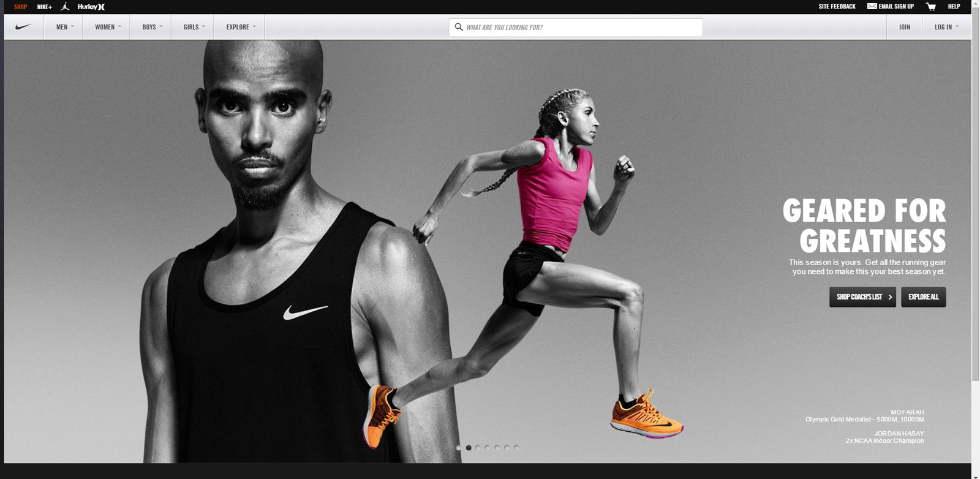Select the Shop tab in top bar
Image resolution: width=980 pixels, height=479 pixels.
pos(21,7)
